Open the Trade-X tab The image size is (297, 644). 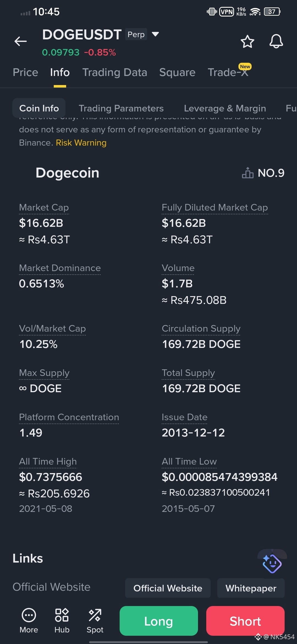pyautogui.click(x=228, y=72)
